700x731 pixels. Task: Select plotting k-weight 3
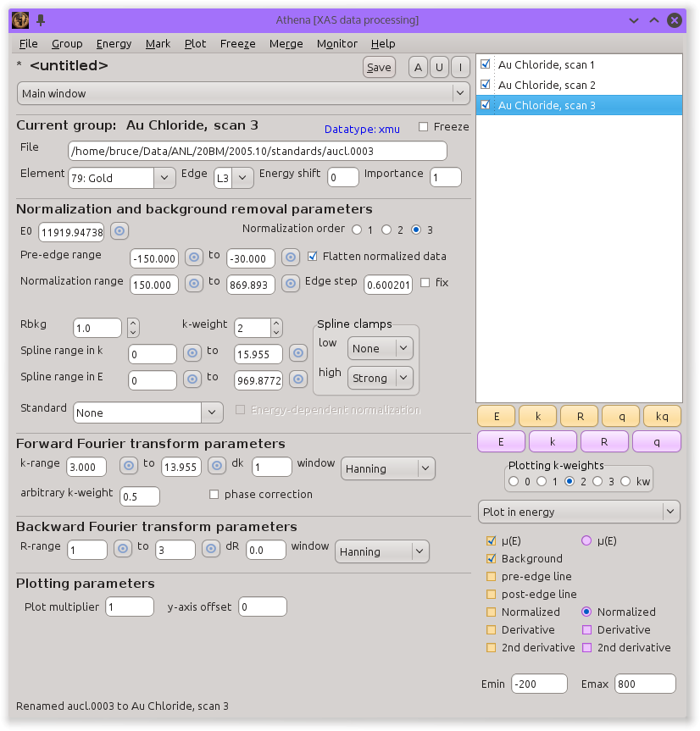597,482
